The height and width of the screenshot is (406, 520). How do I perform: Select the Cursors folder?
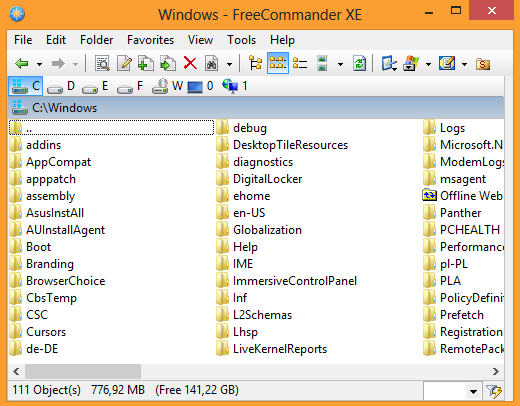(38, 332)
